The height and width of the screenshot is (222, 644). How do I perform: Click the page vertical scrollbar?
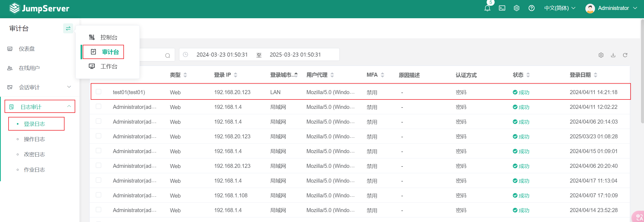point(642,71)
